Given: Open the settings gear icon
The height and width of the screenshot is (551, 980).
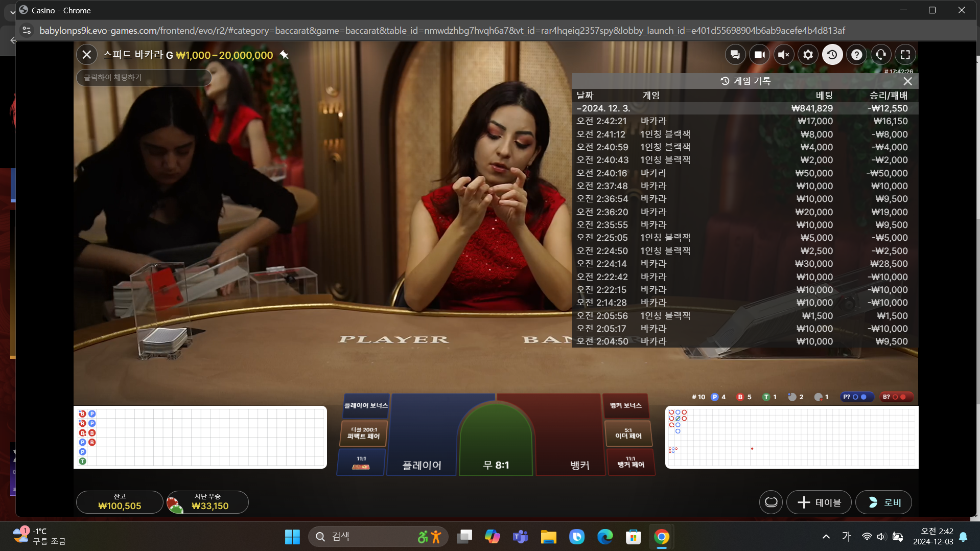Looking at the screenshot, I should [808, 55].
